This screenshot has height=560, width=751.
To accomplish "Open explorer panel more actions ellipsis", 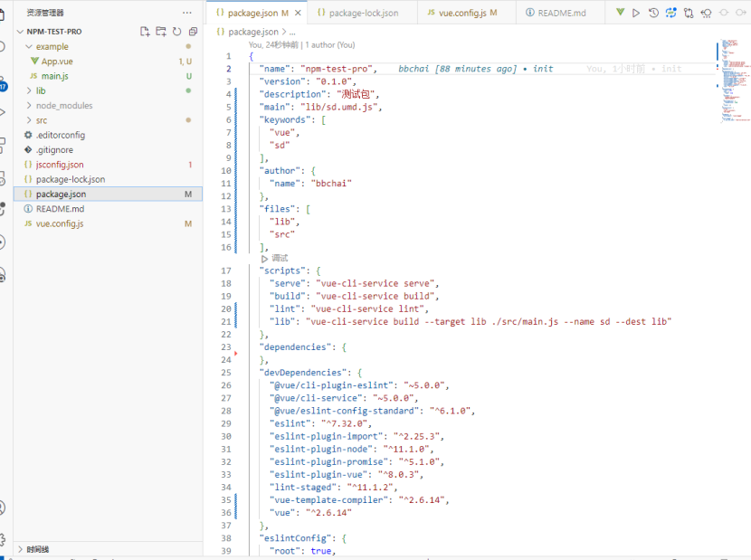I will pyautogui.click(x=186, y=13).
